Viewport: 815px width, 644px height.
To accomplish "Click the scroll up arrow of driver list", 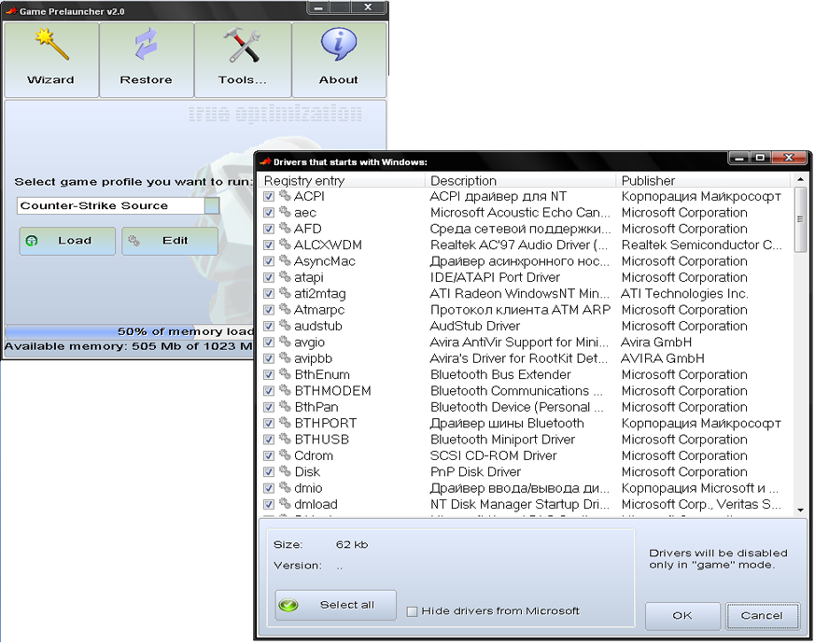I will pyautogui.click(x=800, y=180).
